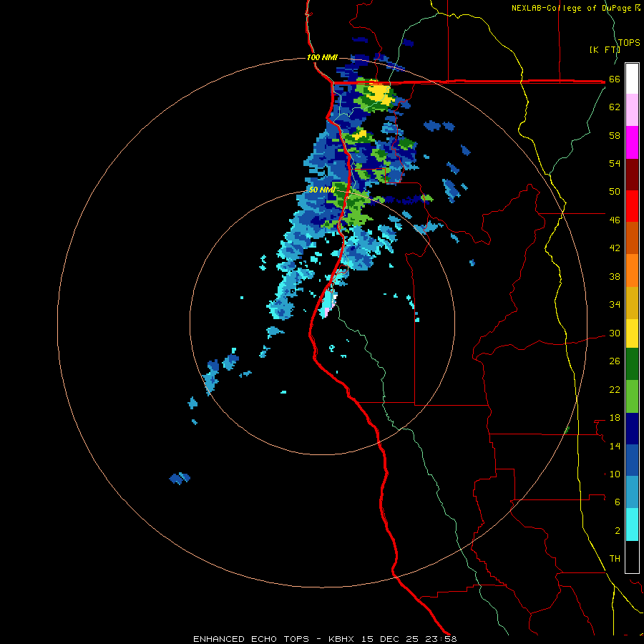Viewport: 644px width, 644px height.
Task: Pick the dark orange legend band
Action: (632, 238)
